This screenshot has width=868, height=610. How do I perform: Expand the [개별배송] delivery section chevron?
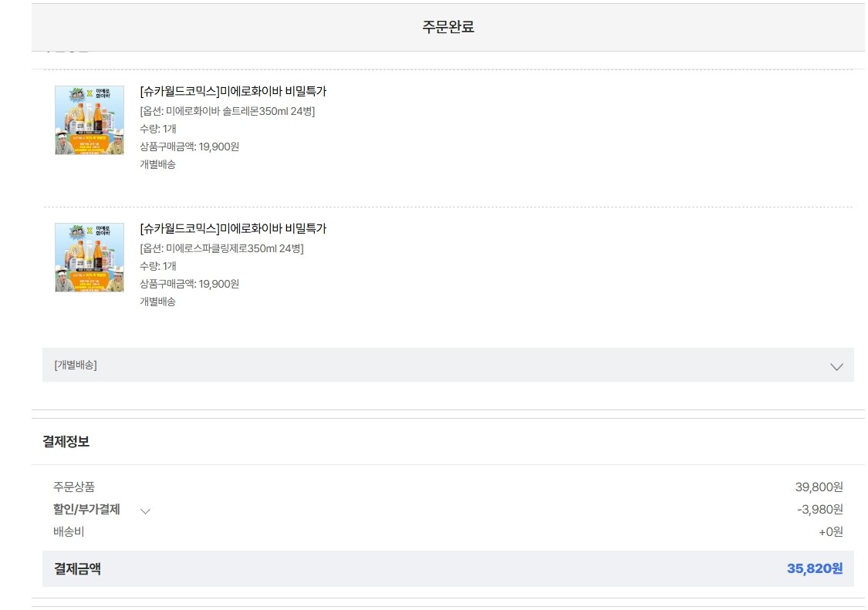coord(836,366)
